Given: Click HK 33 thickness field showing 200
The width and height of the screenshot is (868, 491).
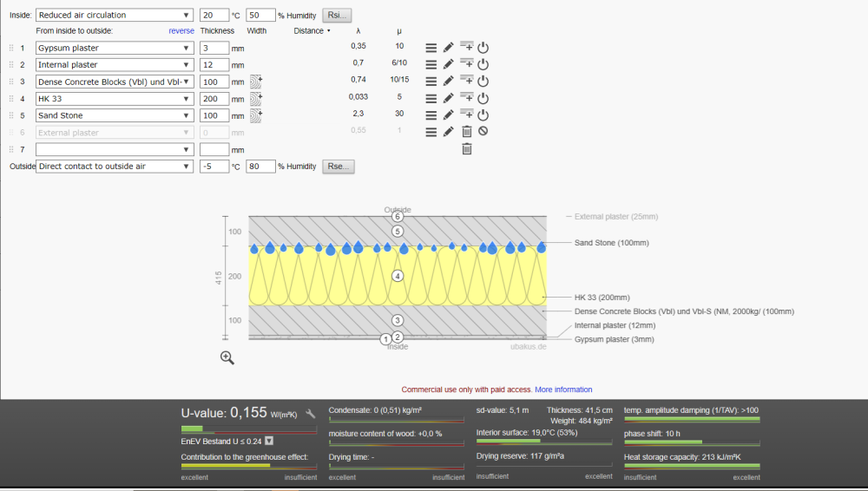Looking at the screenshot, I should point(214,99).
